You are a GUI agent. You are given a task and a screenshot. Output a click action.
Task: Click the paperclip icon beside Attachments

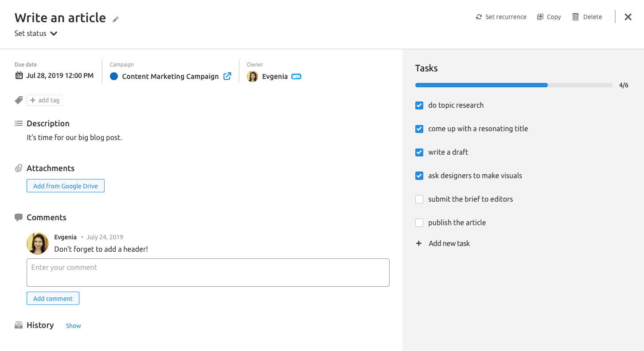pos(19,168)
